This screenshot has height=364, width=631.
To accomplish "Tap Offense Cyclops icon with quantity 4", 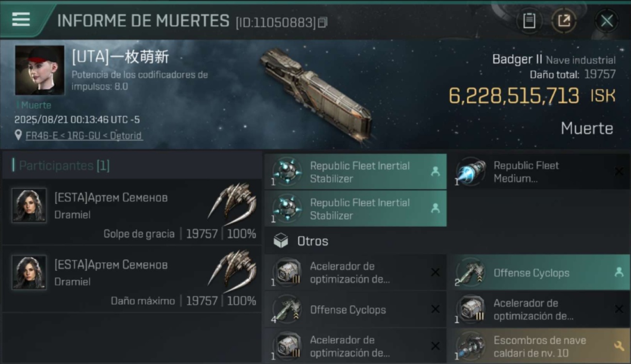I will click(x=287, y=309).
